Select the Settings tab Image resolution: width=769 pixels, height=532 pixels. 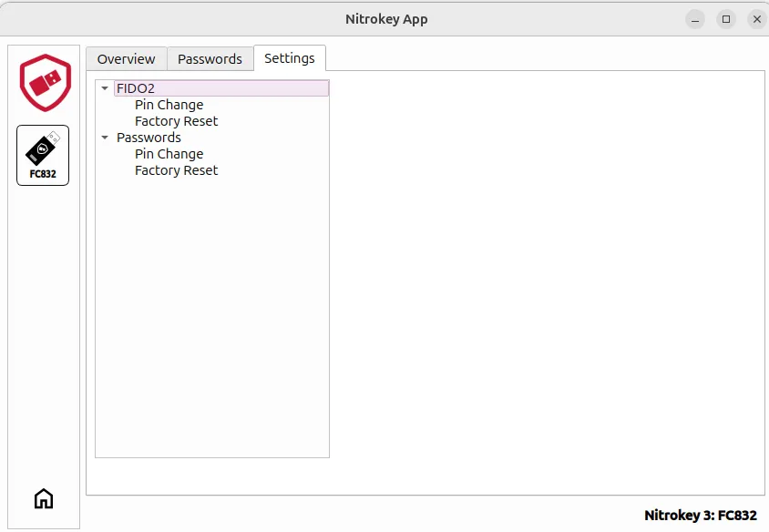pos(289,58)
